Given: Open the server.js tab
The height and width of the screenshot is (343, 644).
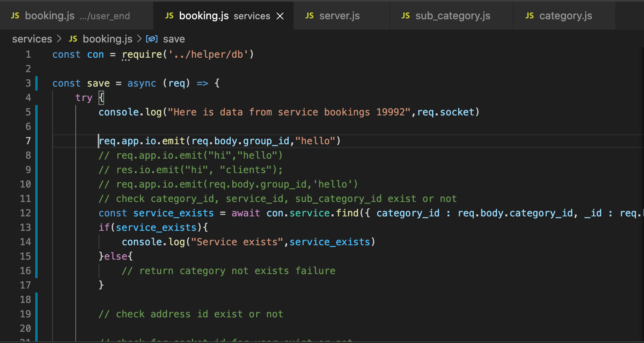Looking at the screenshot, I should pyautogui.click(x=341, y=16).
